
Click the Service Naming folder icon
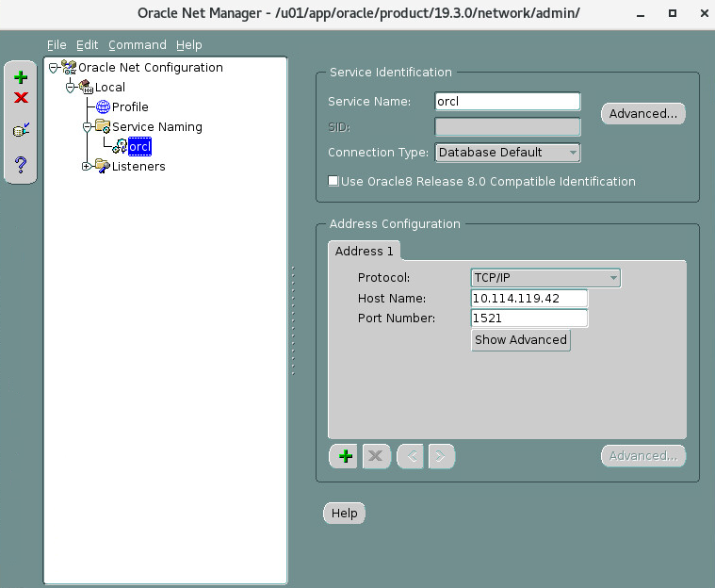click(x=103, y=126)
